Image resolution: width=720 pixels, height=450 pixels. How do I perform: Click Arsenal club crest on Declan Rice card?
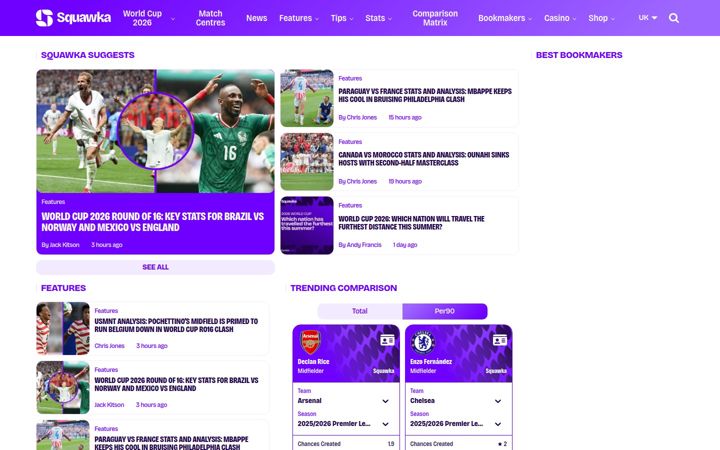tap(310, 342)
